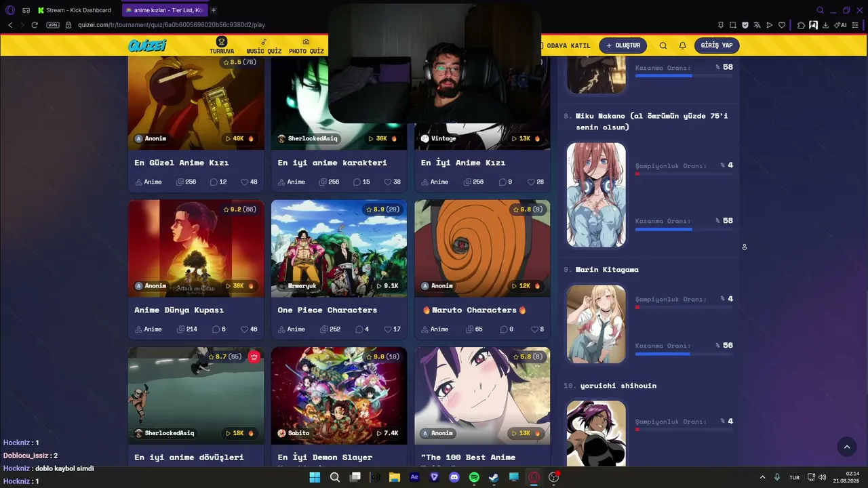
Task: Click the SherlockedAsiq author on En iyi anime karakteri
Action: pos(307,138)
